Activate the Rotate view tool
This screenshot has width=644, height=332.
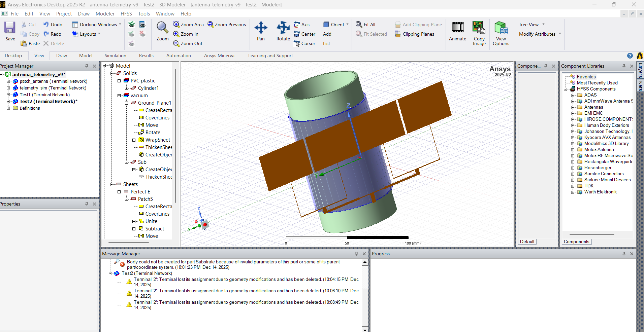point(283,28)
